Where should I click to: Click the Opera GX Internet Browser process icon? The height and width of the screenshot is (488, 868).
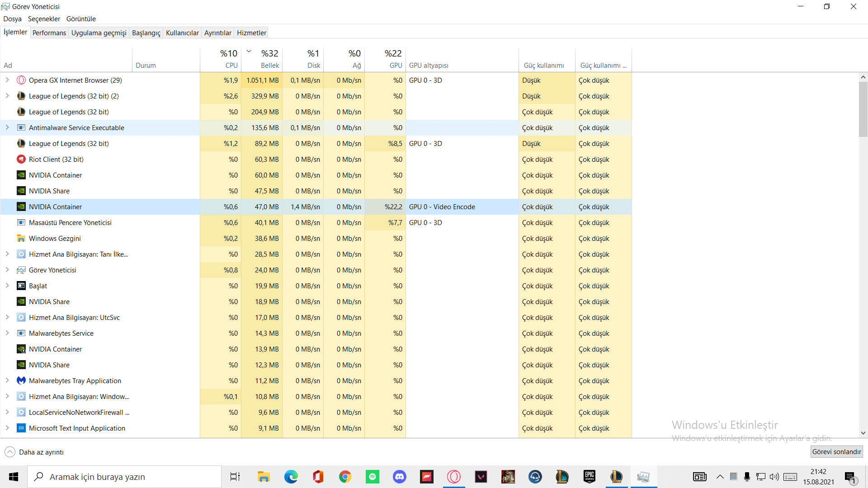tap(21, 80)
